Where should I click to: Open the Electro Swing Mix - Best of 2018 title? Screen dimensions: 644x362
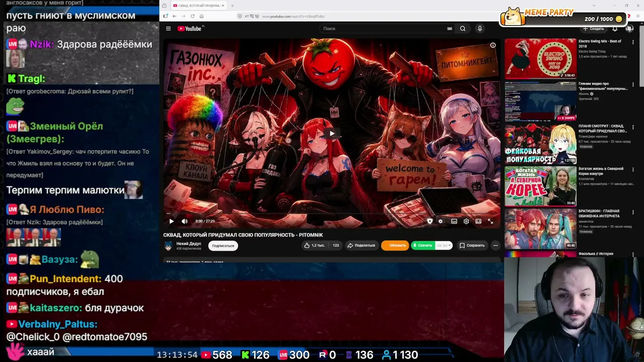point(600,43)
